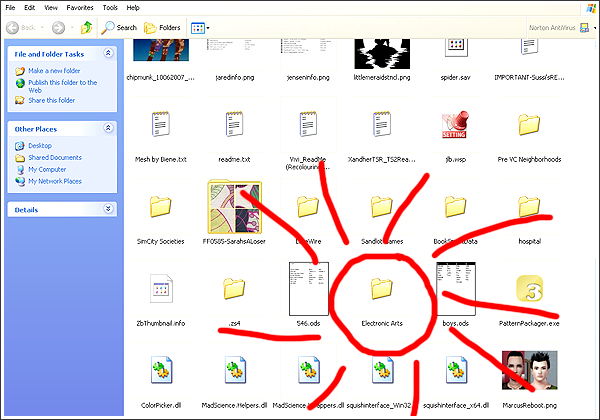Select Pre VC Neighborhoods folder
Image resolution: width=600 pixels, height=420 pixels.
[x=529, y=125]
